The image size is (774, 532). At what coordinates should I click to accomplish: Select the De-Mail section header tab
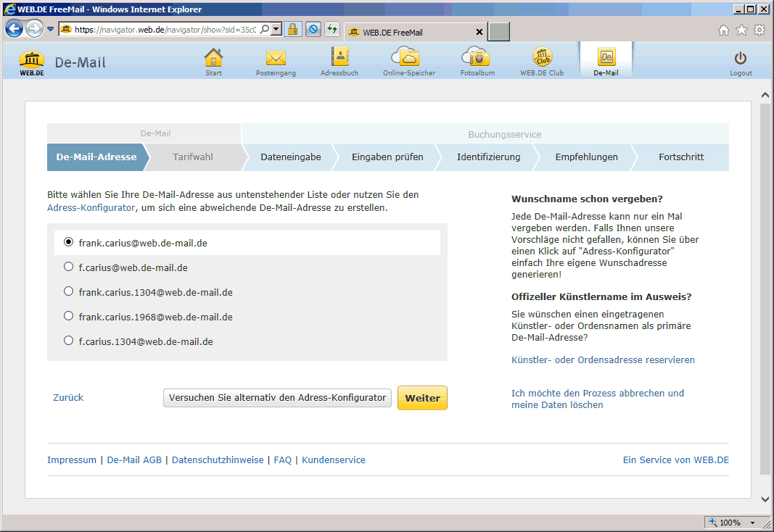click(x=144, y=133)
